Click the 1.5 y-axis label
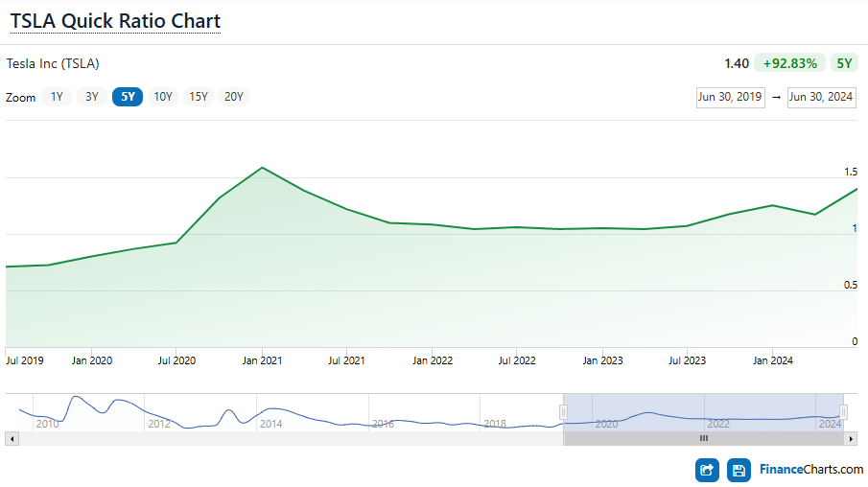Viewport: 868px width, 487px height. [851, 173]
